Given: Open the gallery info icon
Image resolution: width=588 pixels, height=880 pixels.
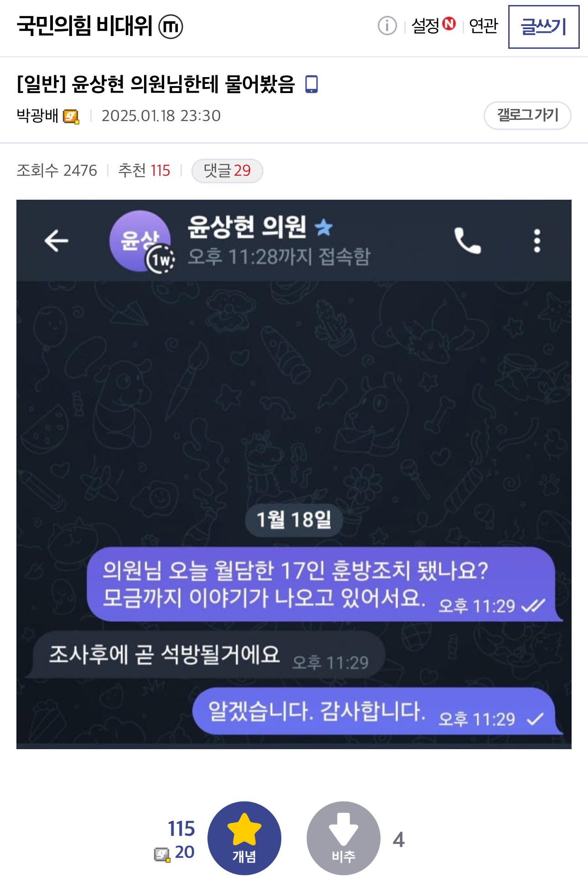Looking at the screenshot, I should pos(387,26).
